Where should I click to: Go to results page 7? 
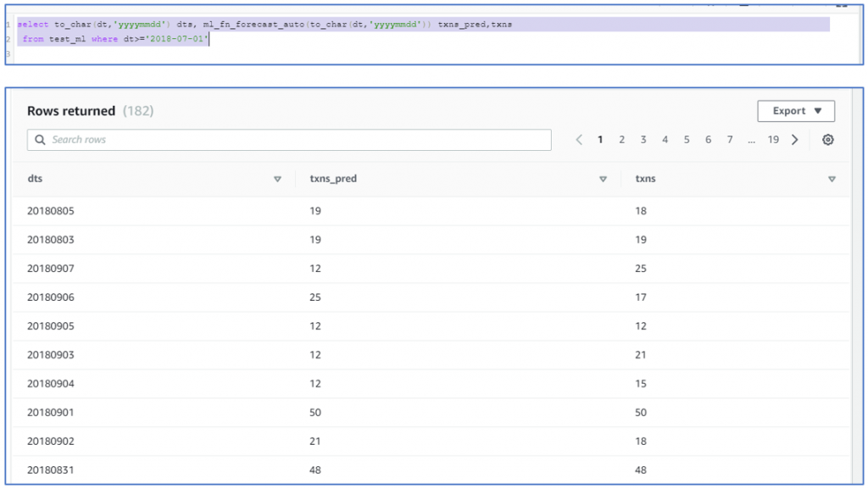(730, 140)
